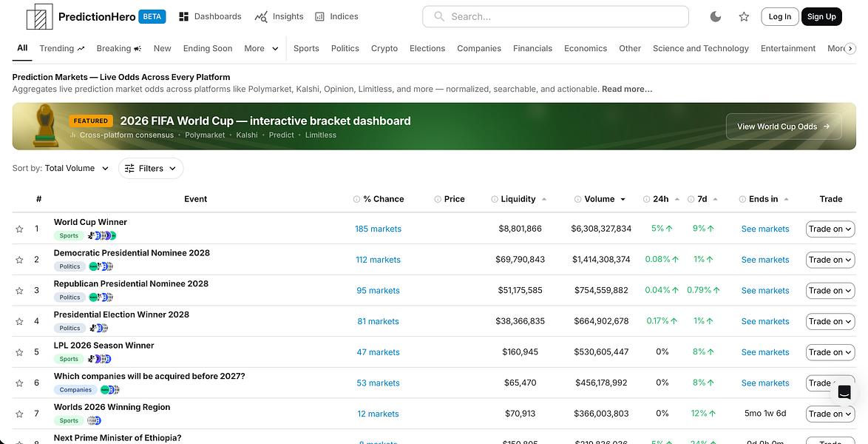Click the 24h column info icon
Image resolution: width=868 pixels, height=444 pixels.
click(646, 199)
